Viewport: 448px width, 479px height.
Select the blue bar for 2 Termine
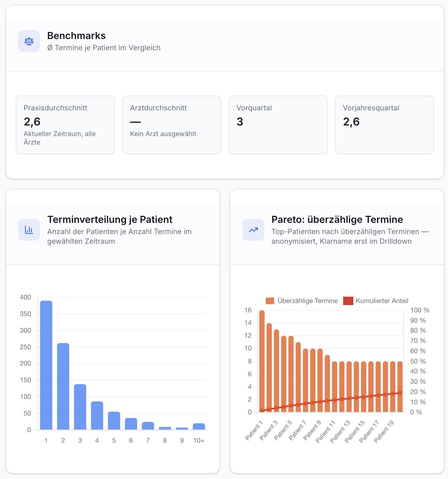(x=63, y=386)
